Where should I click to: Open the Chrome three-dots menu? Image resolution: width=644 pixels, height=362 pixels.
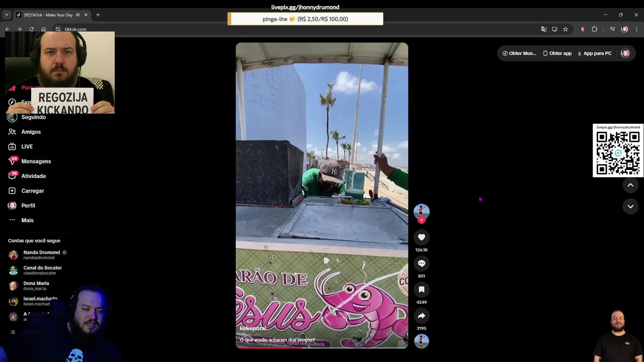click(636, 29)
